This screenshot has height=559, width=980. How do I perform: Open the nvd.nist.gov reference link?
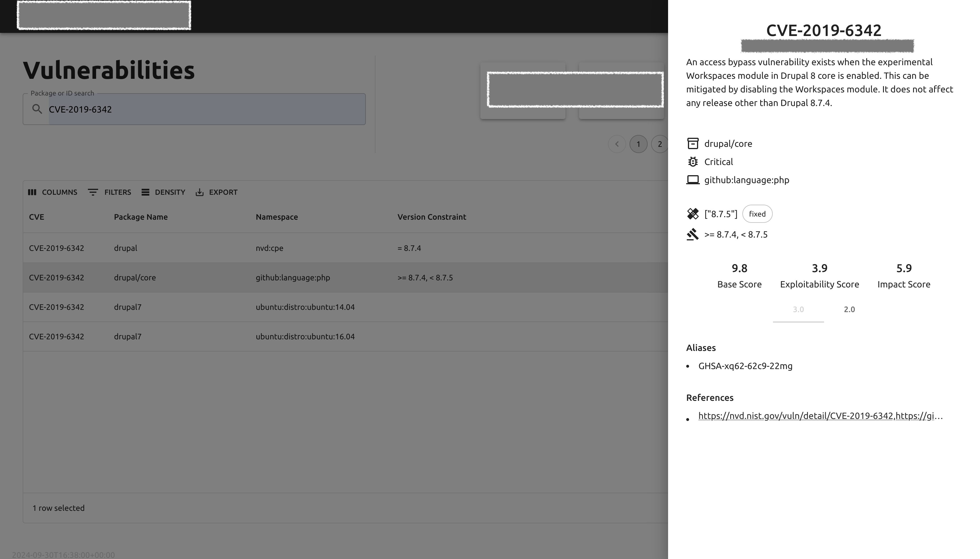(x=820, y=416)
